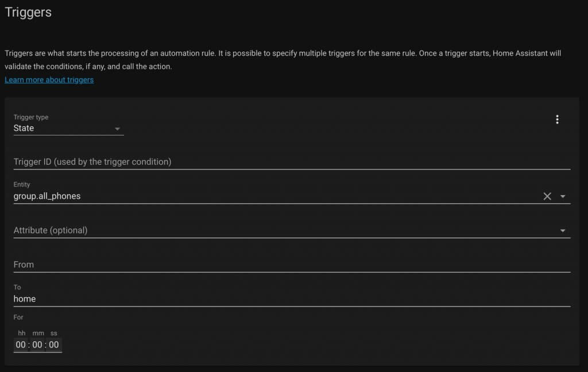Screen dimensions: 588x372
Task: Select the minutes field in For duration
Action: tap(37, 344)
